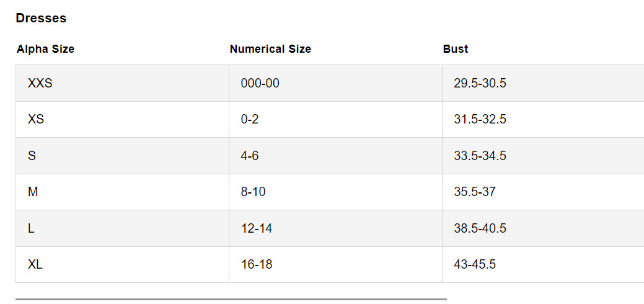The height and width of the screenshot is (304, 644).
Task: Click the 29.5-30.5 bust measurement
Action: coord(480,84)
